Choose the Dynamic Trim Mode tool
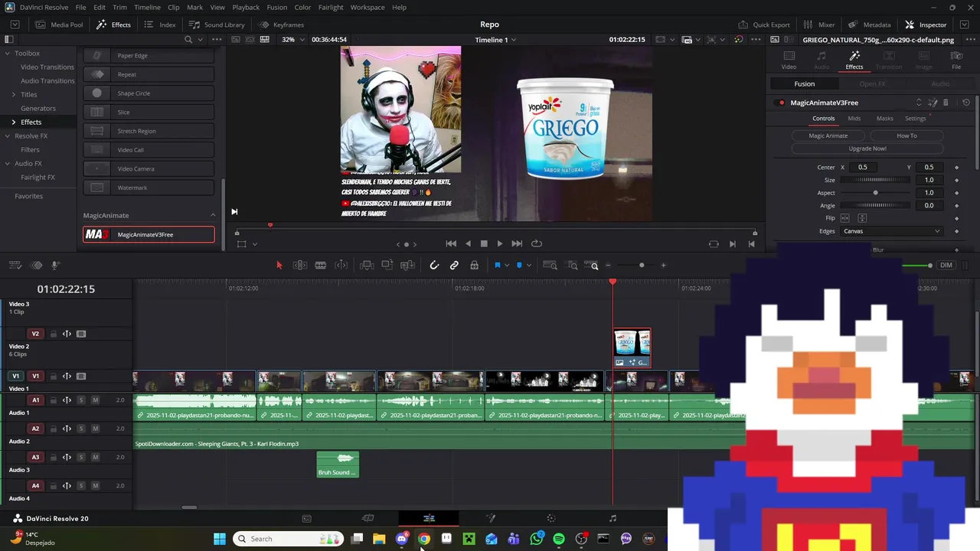The height and width of the screenshot is (551, 980). tap(341, 266)
